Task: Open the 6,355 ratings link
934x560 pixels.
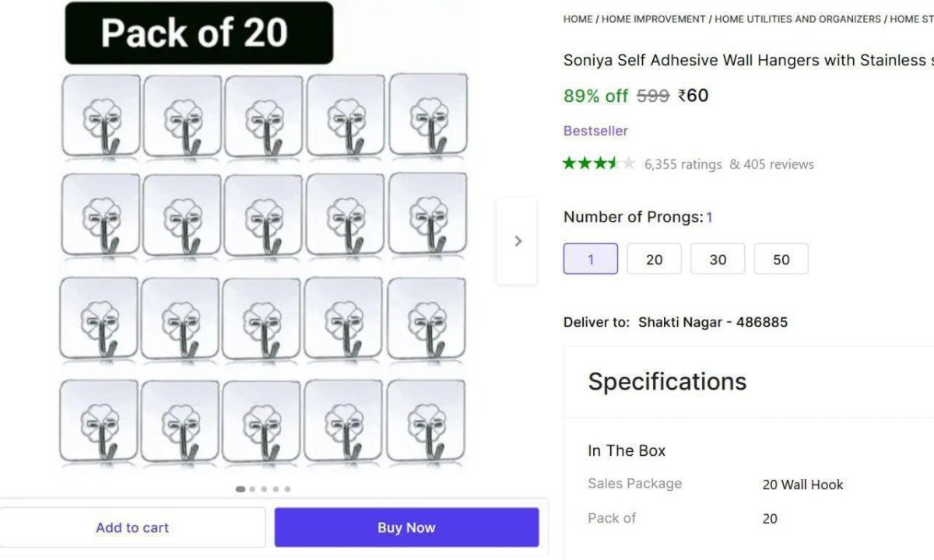Action: [x=683, y=164]
